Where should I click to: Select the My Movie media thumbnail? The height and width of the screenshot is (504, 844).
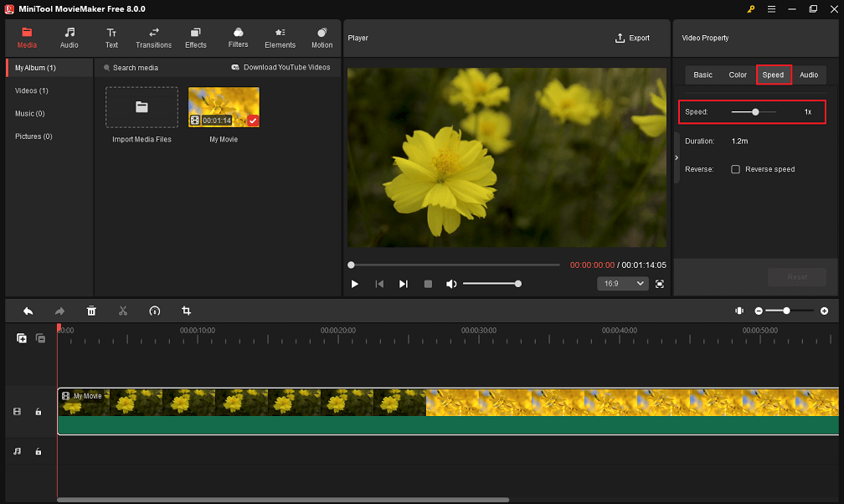tap(224, 107)
